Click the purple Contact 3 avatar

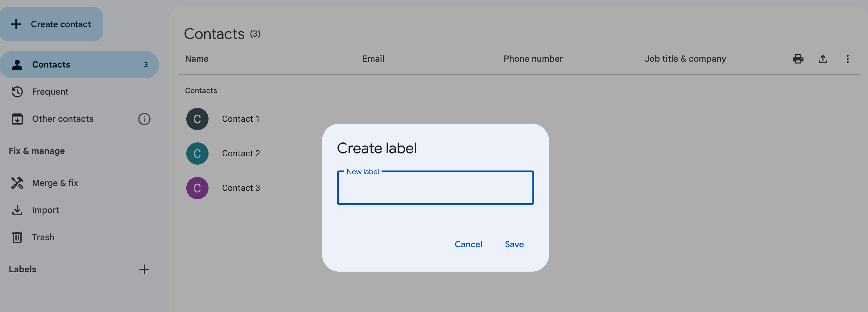click(197, 188)
